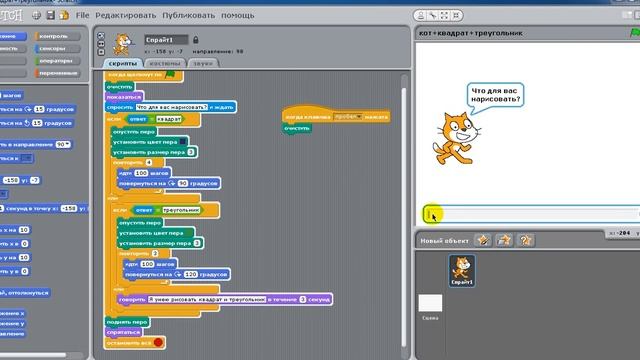Switch to the скрипты tab
The height and width of the screenshot is (360, 640).
123,63
